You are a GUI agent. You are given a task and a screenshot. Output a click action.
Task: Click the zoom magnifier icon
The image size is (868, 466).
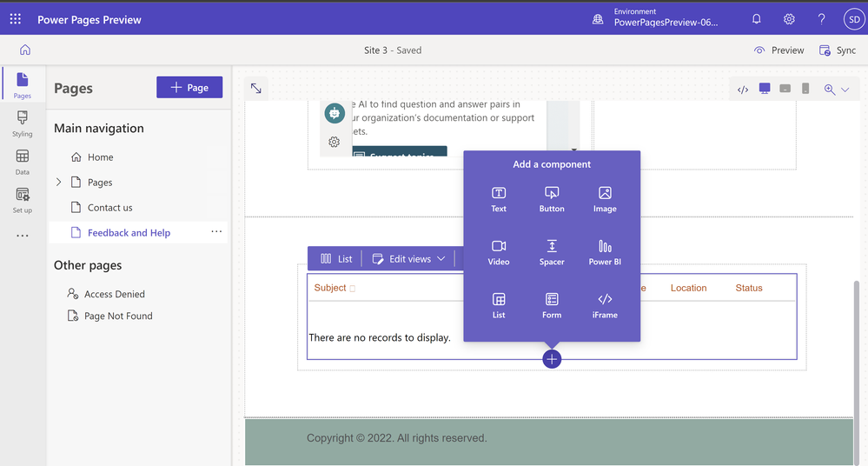pos(829,90)
